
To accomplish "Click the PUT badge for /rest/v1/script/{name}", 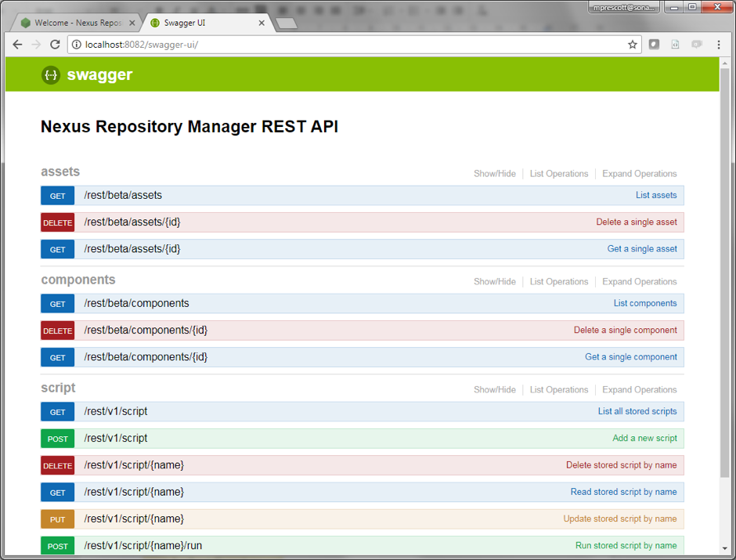I will [58, 519].
